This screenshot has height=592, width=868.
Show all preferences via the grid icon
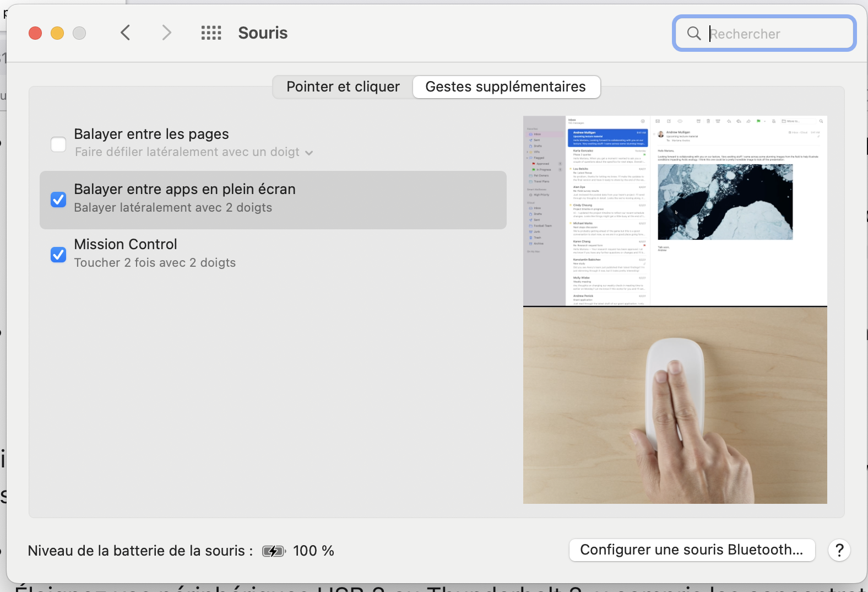211,33
